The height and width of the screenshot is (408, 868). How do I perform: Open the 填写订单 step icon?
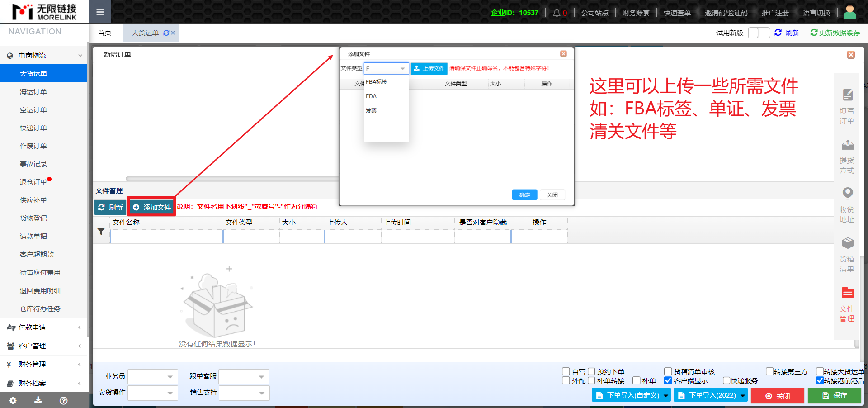click(847, 95)
